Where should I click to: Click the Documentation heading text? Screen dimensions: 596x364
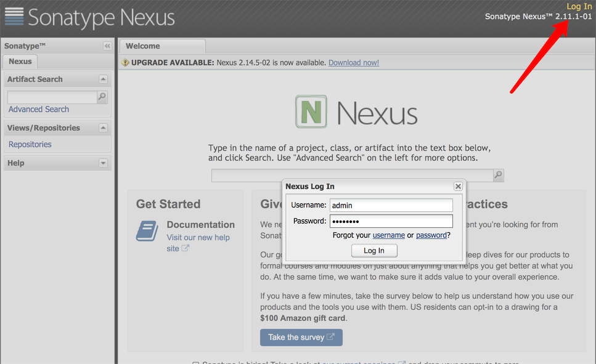(201, 225)
